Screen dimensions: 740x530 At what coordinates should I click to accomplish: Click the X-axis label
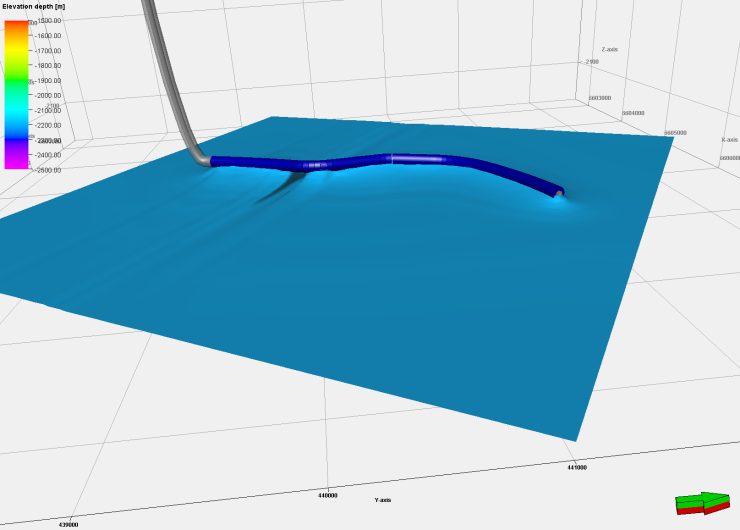(x=730, y=140)
